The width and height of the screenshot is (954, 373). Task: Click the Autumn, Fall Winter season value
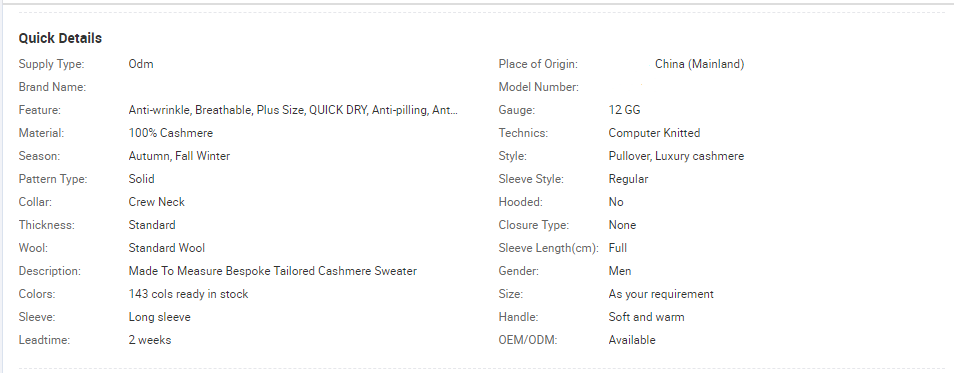(x=179, y=156)
